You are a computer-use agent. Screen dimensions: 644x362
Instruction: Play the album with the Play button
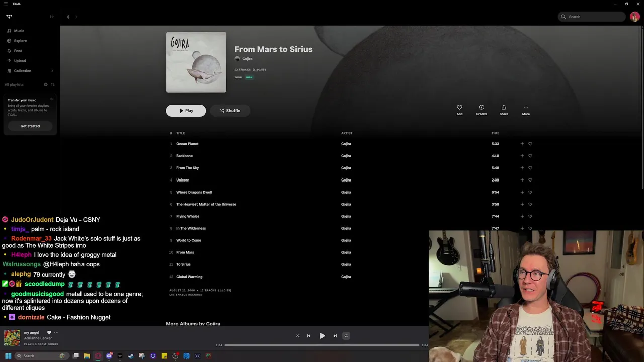coord(186,111)
